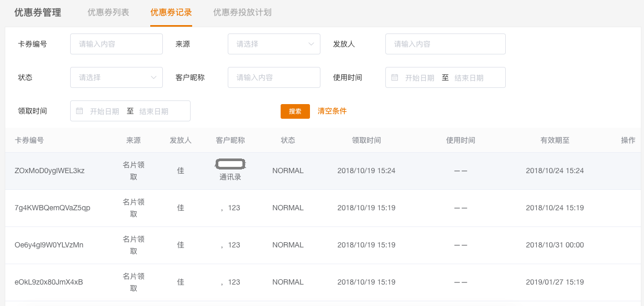The image size is (644, 306).
Task: Select the 优惠券记录 tab
Action: point(171,13)
